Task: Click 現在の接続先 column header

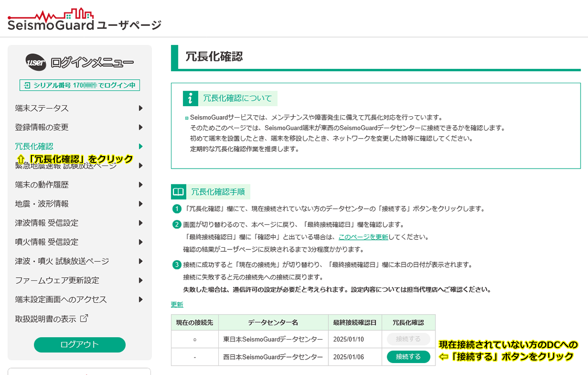Action: coord(195,323)
